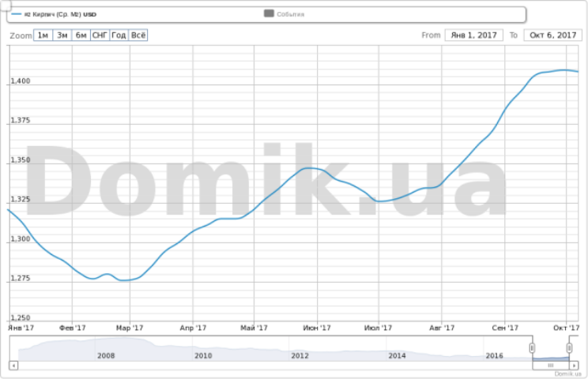Select the 1м zoom range button
Image resolution: width=588 pixels, height=379 pixels.
point(43,36)
